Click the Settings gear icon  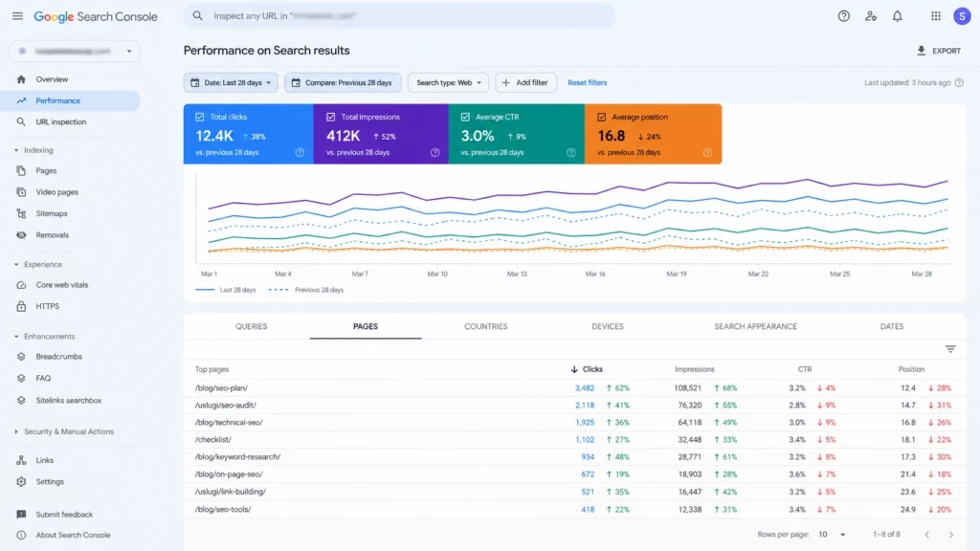click(x=21, y=482)
